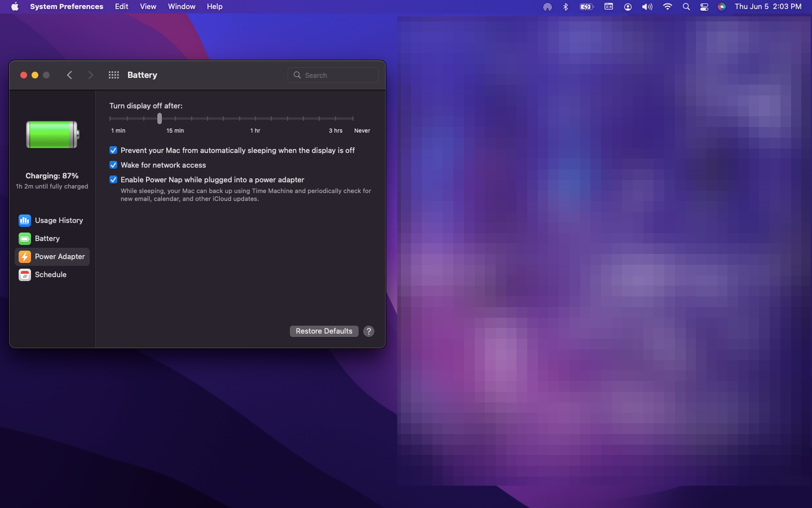Image resolution: width=812 pixels, height=508 pixels.
Task: Go back with the left chevron
Action: (x=69, y=75)
